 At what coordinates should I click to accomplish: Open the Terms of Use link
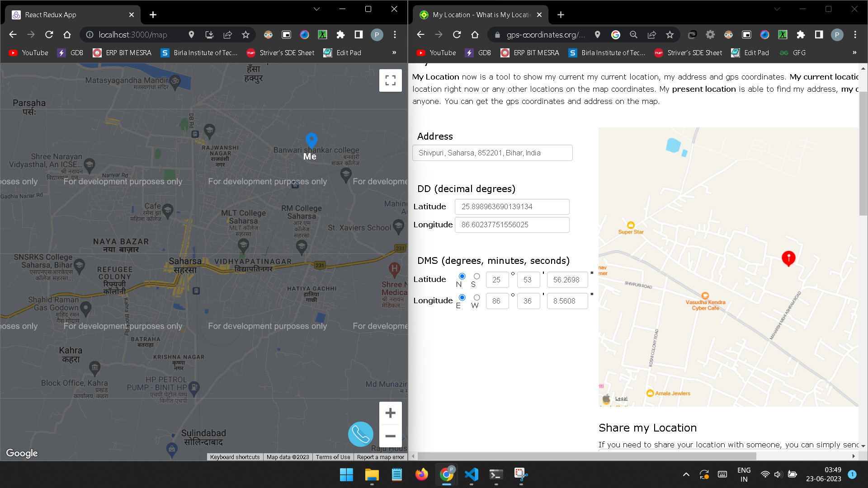[333, 457]
